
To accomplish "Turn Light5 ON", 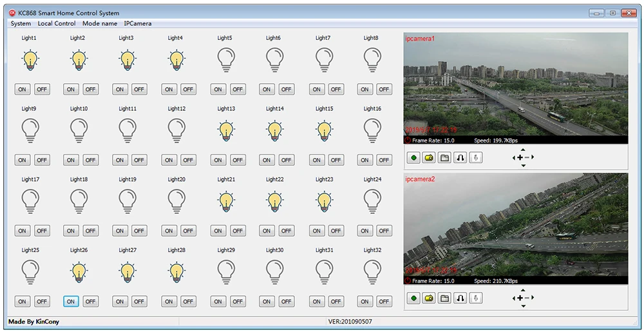I will 218,89.
